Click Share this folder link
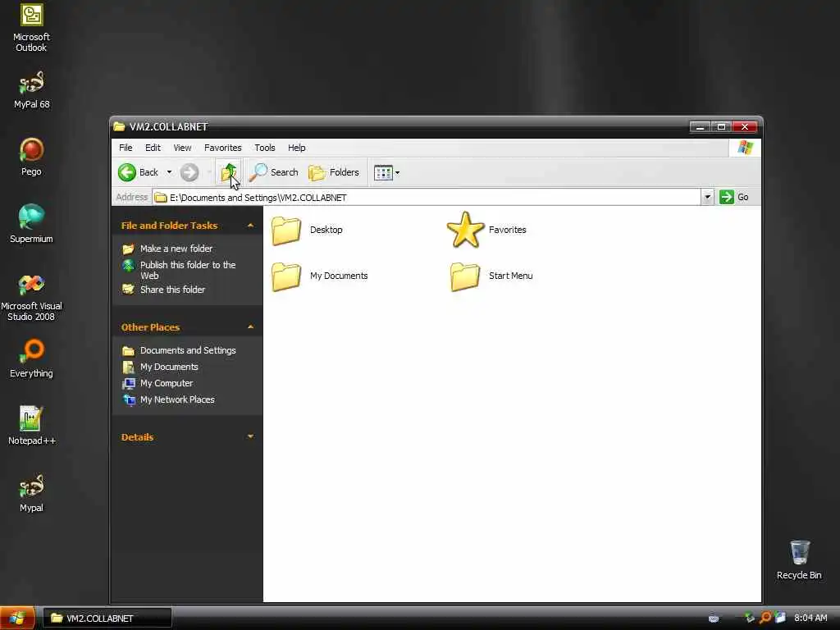840x630 pixels. click(172, 290)
